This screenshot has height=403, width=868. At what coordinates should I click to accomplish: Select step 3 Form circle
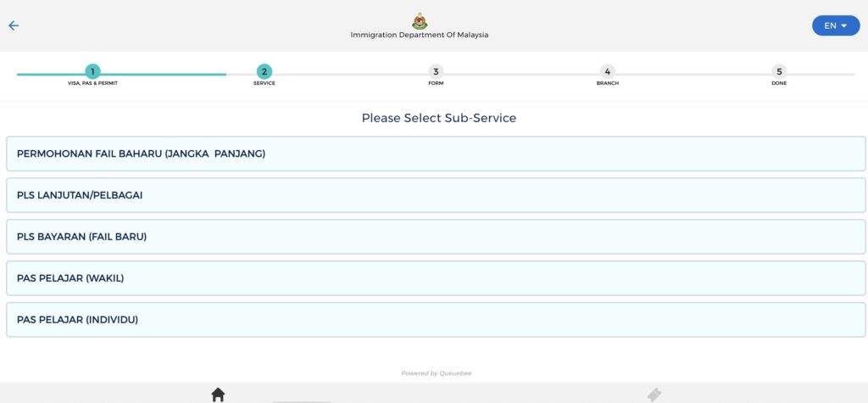click(436, 71)
